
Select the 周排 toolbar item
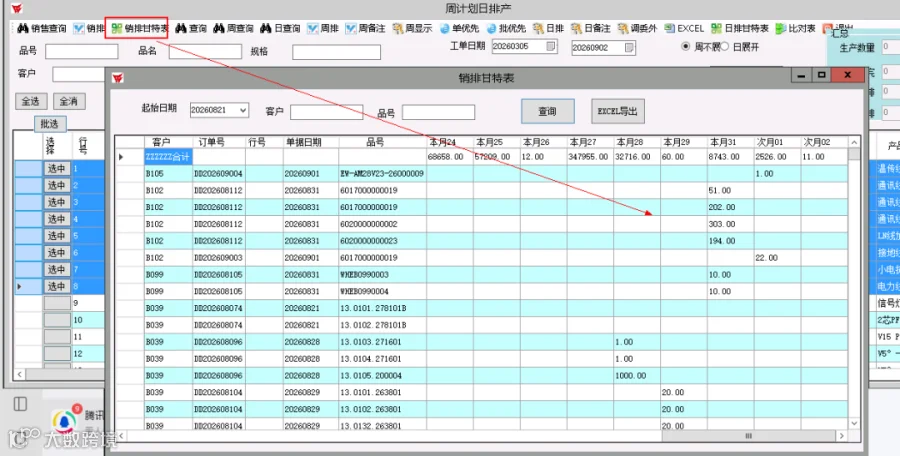(x=323, y=28)
